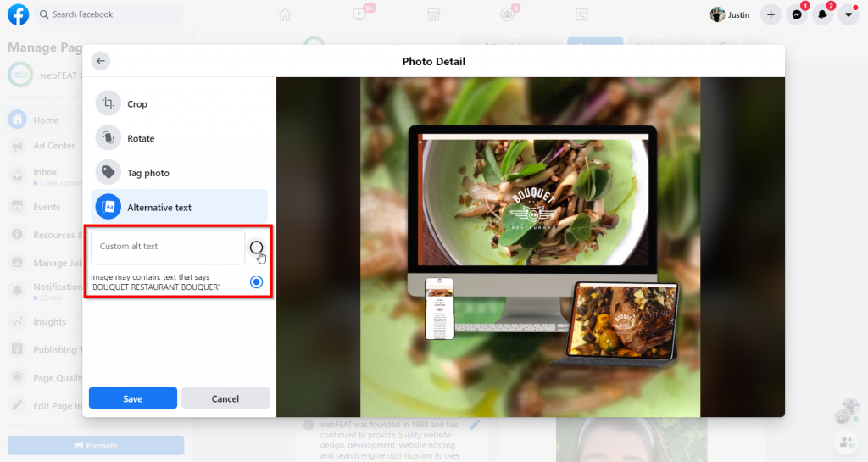Open Home in the page sidebar
Screen dimensions: 868x462
46,120
